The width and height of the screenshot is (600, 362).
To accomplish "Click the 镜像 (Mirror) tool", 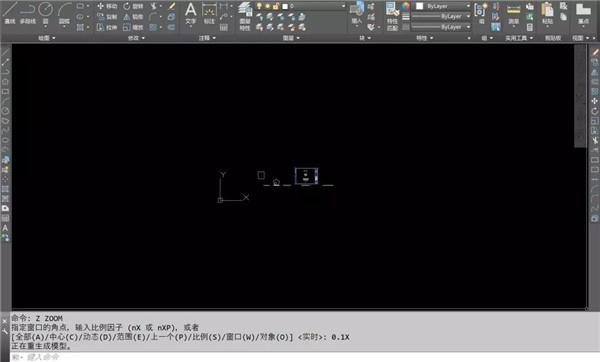I will (134, 17).
